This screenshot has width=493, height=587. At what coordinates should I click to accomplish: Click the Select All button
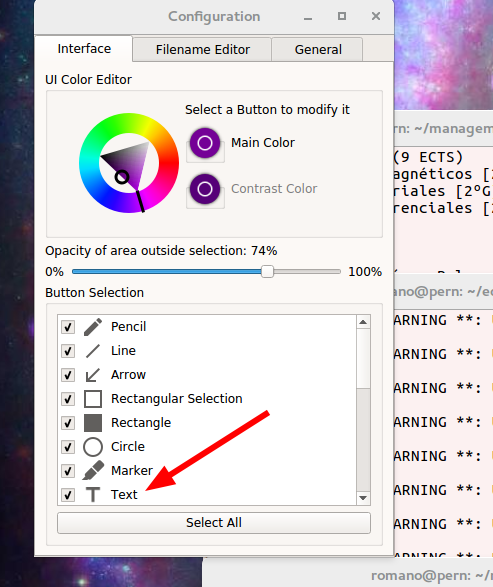[214, 523]
